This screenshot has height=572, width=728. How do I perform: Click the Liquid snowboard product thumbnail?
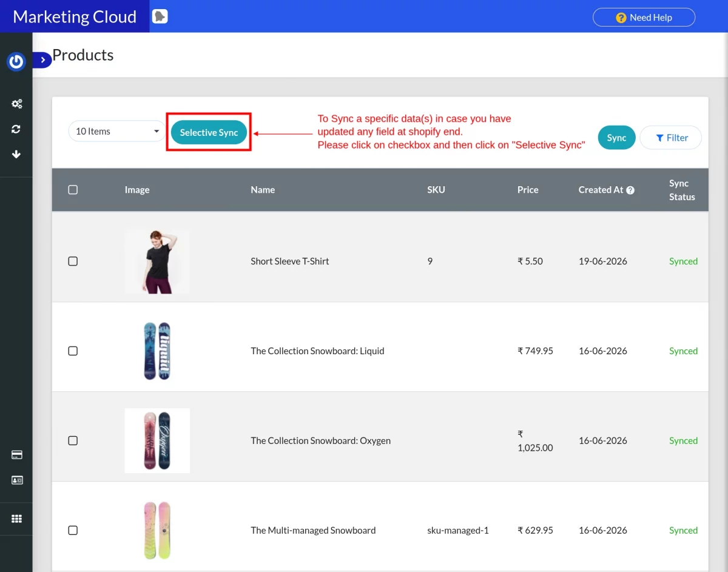click(x=157, y=351)
